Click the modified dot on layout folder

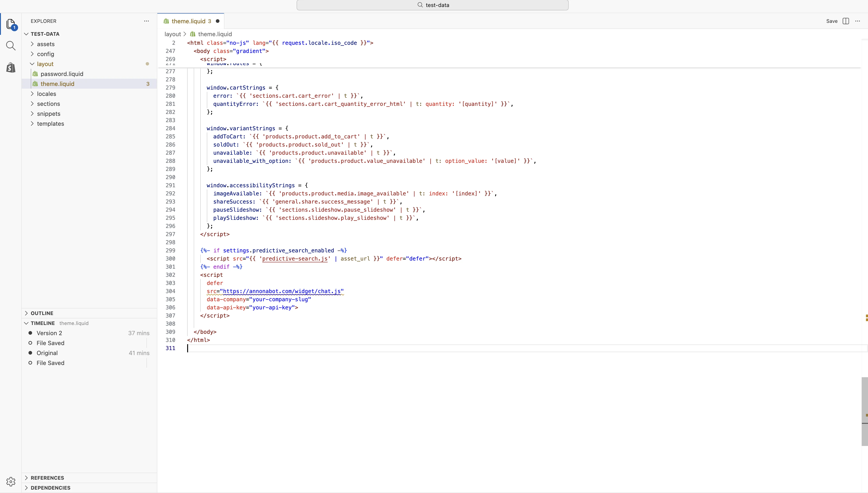coord(147,64)
